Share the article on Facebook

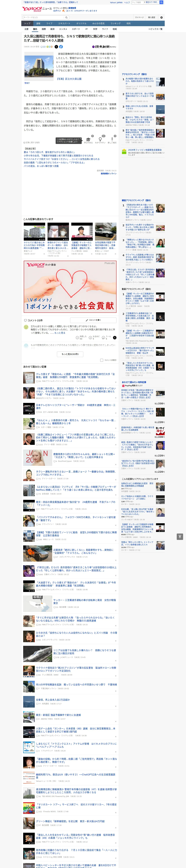pyautogui.click(x=61, y=47)
